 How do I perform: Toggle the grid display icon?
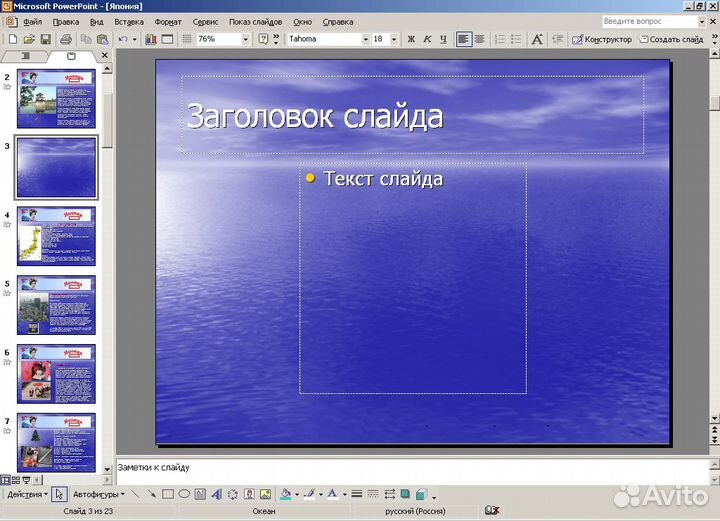(187, 39)
